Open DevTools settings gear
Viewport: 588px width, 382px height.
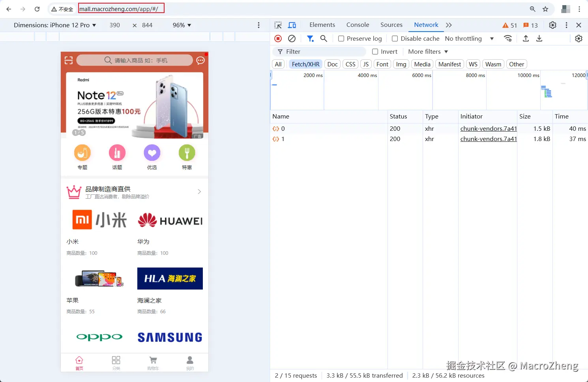552,25
